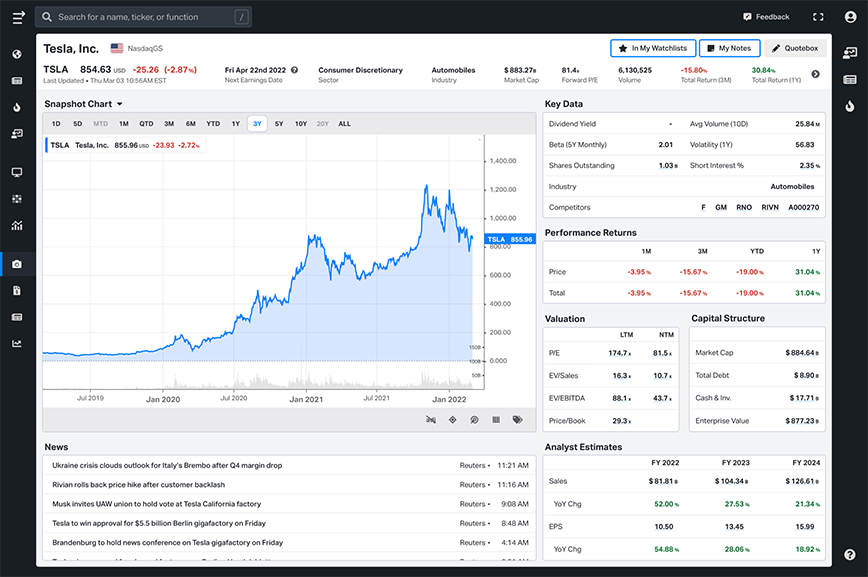The width and height of the screenshot is (868, 577).
Task: Enable the My Notes toggle
Action: 727,47
